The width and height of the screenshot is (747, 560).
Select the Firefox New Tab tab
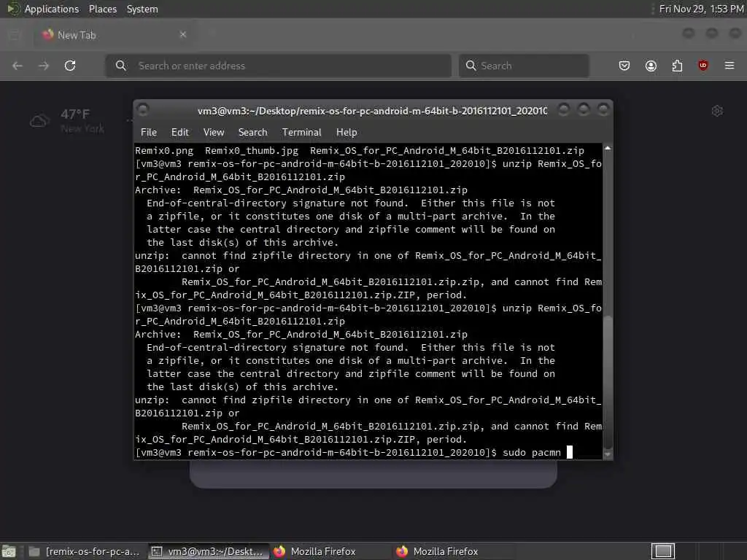tap(115, 35)
